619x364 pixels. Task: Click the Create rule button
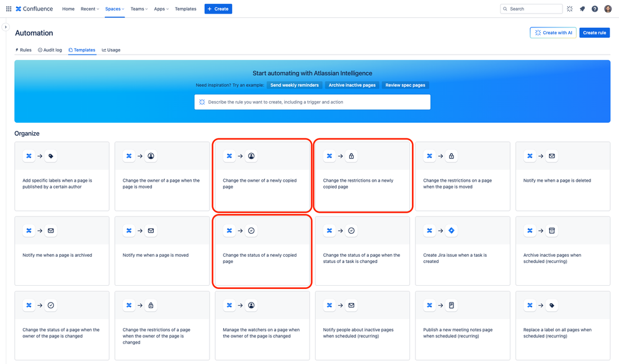click(x=595, y=33)
